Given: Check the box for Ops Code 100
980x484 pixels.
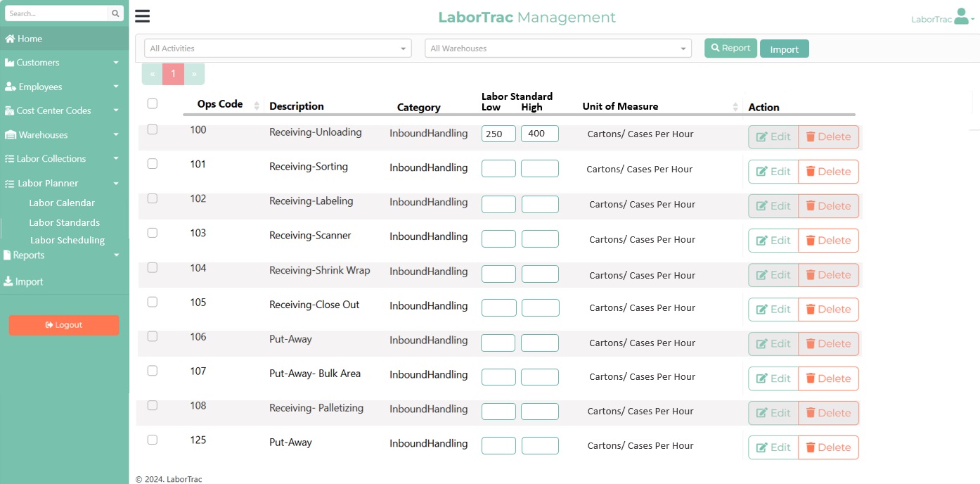Looking at the screenshot, I should tap(153, 129).
